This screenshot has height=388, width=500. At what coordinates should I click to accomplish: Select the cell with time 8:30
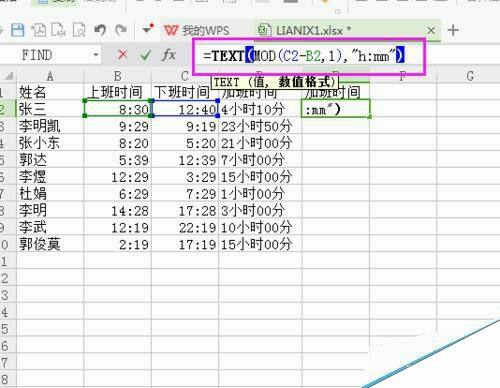117,109
